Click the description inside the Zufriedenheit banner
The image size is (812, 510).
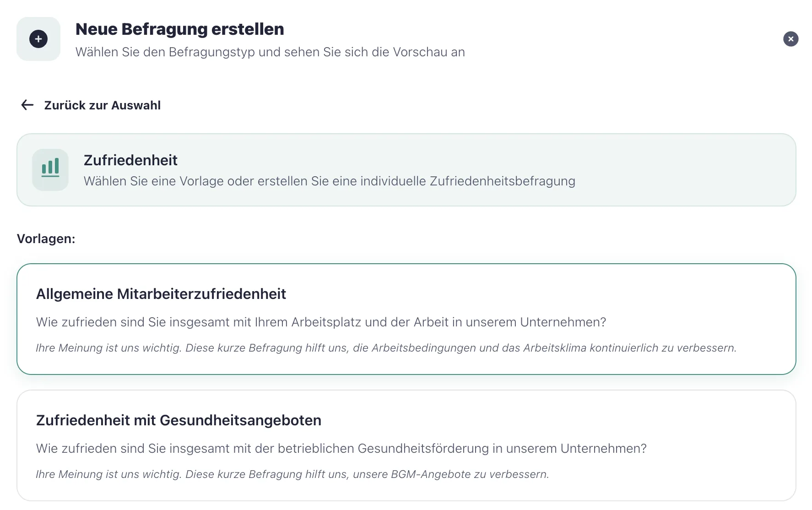[329, 181]
